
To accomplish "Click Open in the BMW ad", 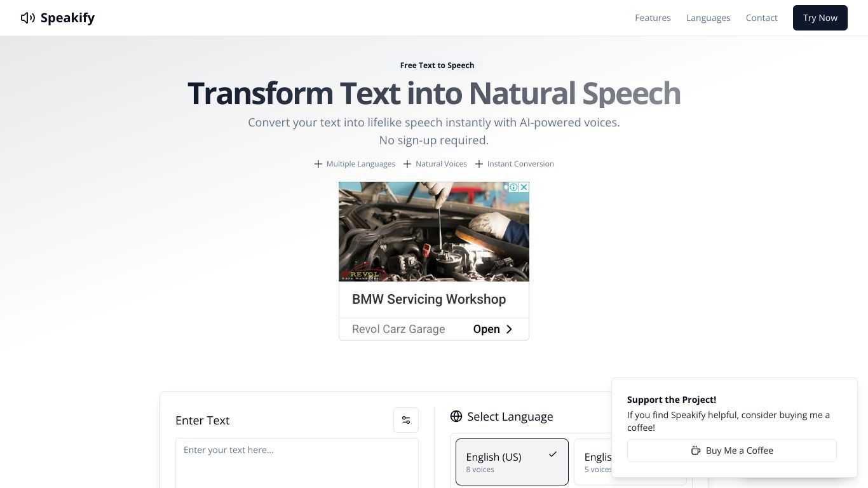I will tap(487, 329).
